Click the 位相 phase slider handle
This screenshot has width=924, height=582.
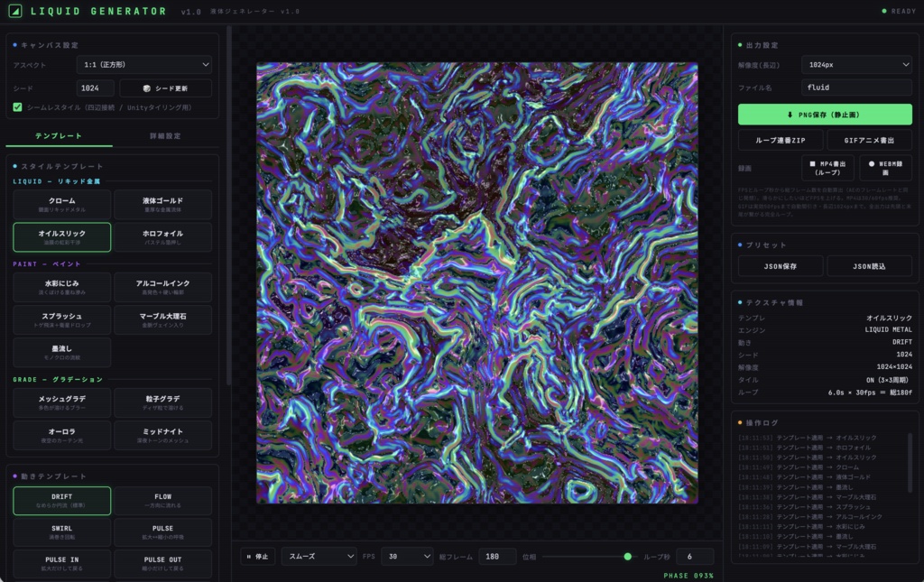point(628,557)
